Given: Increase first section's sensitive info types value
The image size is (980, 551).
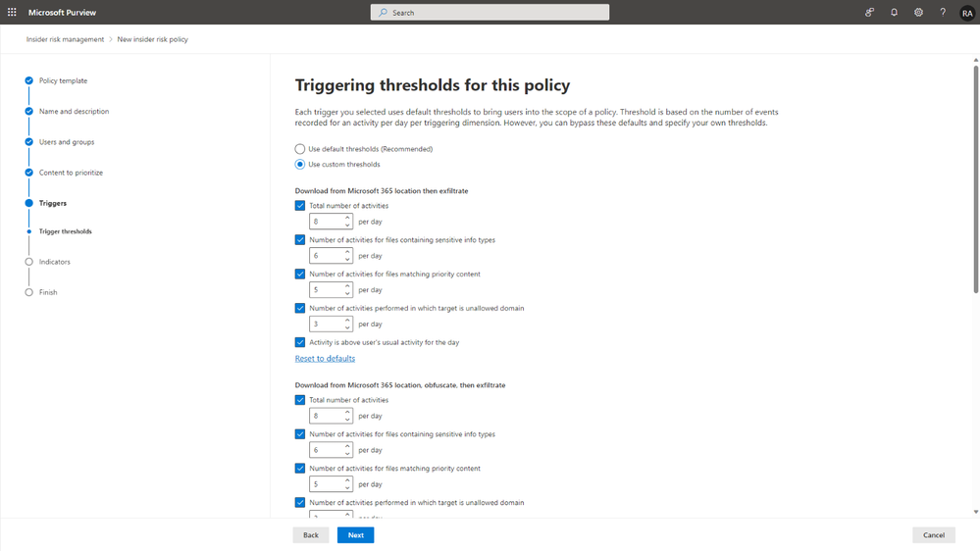Looking at the screenshot, I should pyautogui.click(x=347, y=252).
